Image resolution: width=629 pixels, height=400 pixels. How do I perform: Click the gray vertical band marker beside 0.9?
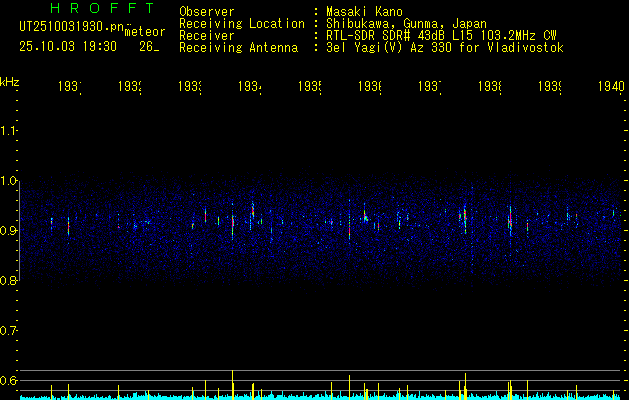[20, 230]
